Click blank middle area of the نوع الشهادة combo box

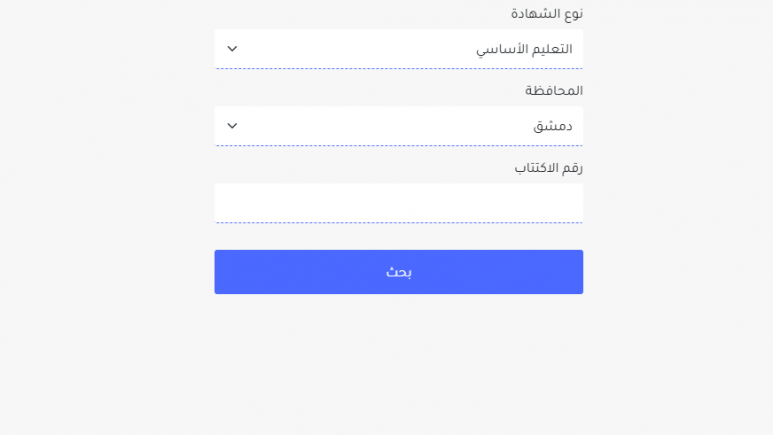point(355,49)
